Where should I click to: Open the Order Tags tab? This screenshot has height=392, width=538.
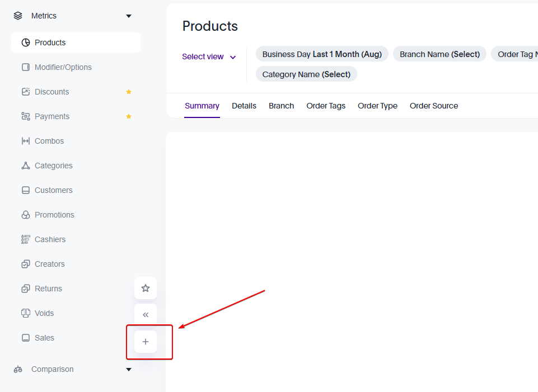325,106
